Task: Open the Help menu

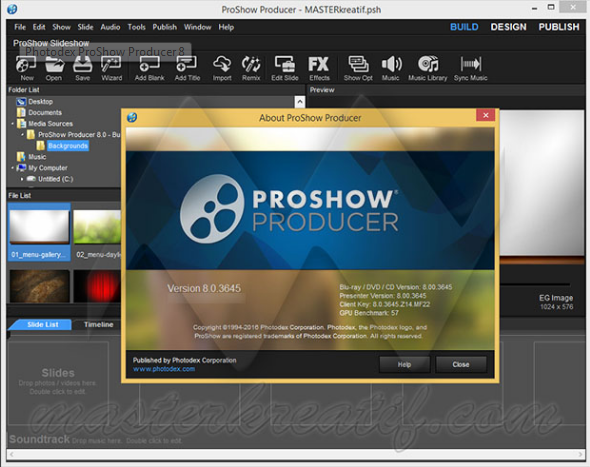Action: point(226,27)
